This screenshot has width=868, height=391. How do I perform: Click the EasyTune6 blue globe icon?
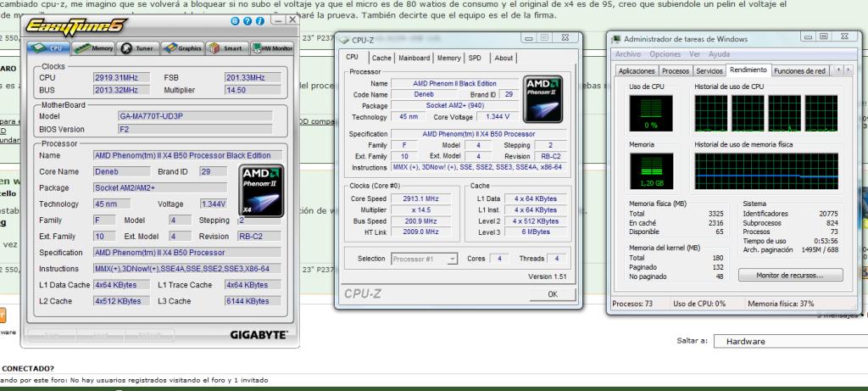click(235, 20)
